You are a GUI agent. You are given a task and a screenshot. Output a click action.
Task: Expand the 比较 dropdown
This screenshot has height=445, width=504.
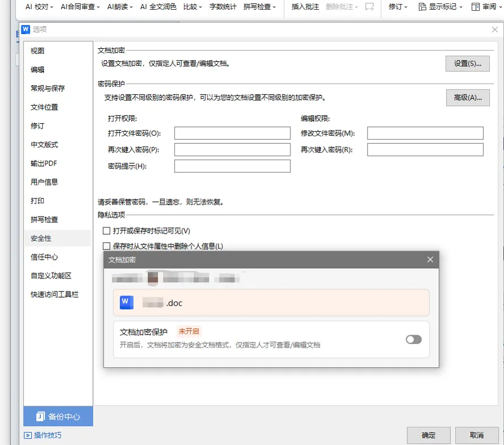coord(193,7)
